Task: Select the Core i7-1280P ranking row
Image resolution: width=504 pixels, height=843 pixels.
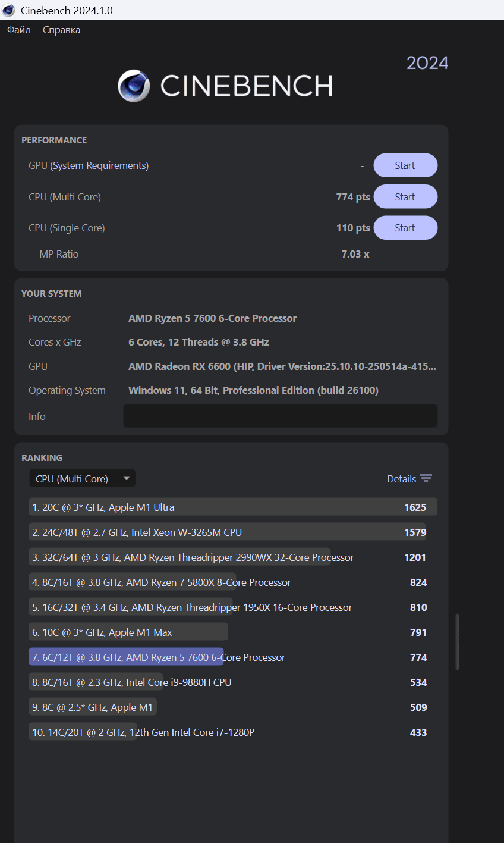Action: coord(233,732)
